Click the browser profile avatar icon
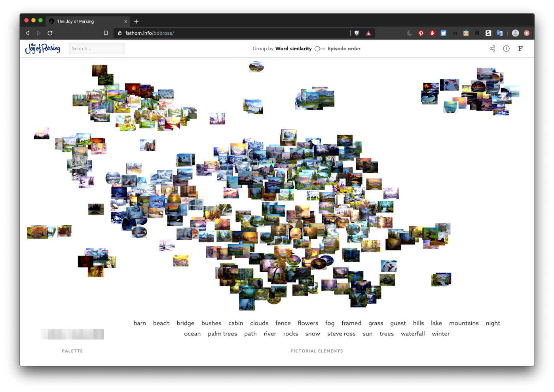554x392 pixels. (515, 33)
